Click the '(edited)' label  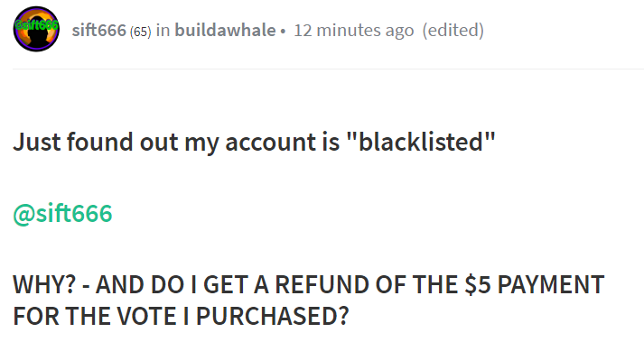point(453,30)
